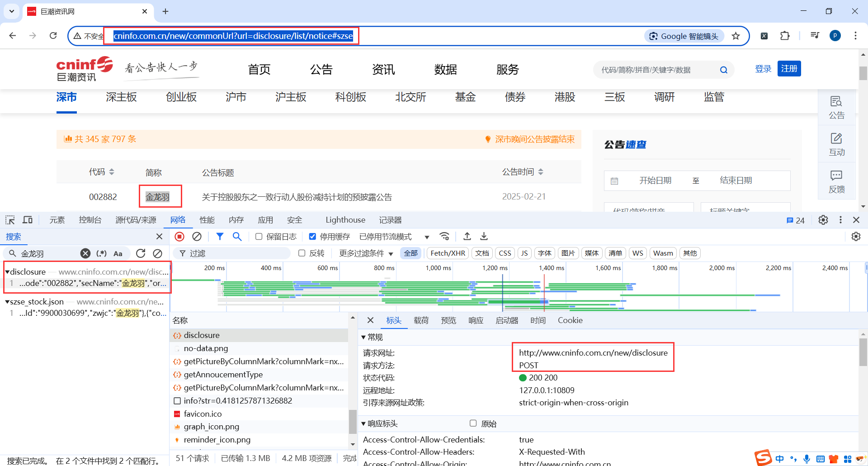Open network panel settings gear
The image size is (868, 466).
(856, 237)
